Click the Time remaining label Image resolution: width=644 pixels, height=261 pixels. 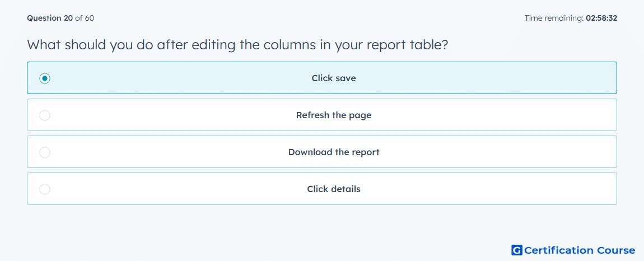[554, 18]
